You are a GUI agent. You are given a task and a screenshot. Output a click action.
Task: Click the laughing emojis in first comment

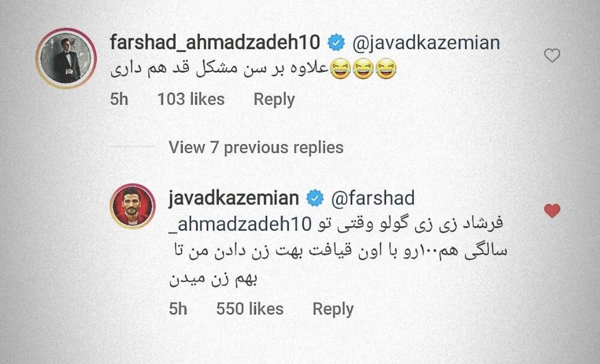click(363, 69)
